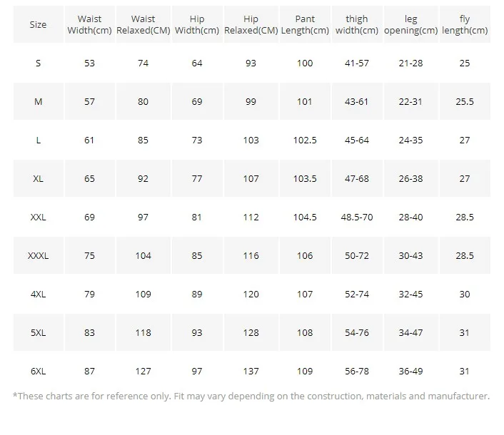Select pant length value 102.5
Viewport: 504px width, 435px height.
[305, 140]
